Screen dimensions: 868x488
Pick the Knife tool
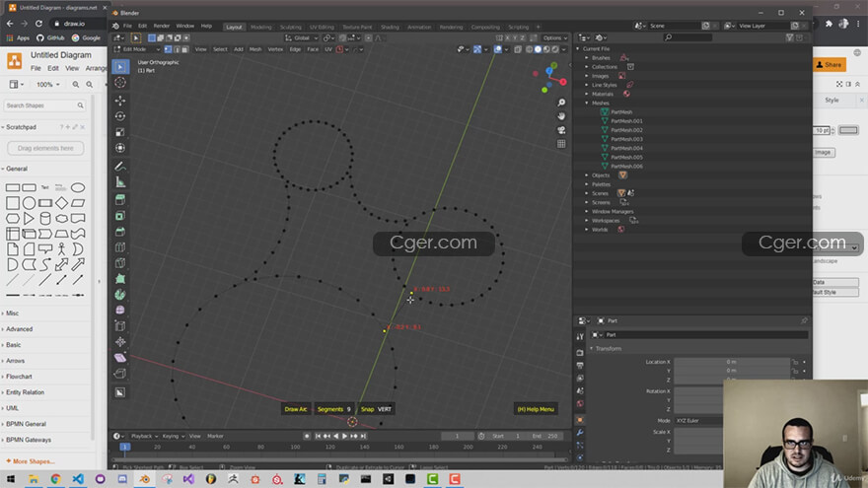click(x=120, y=263)
